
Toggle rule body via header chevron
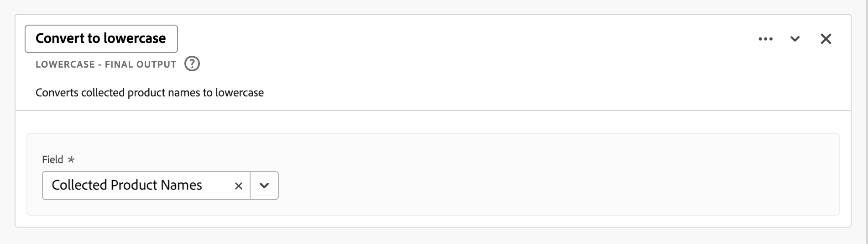(795, 39)
